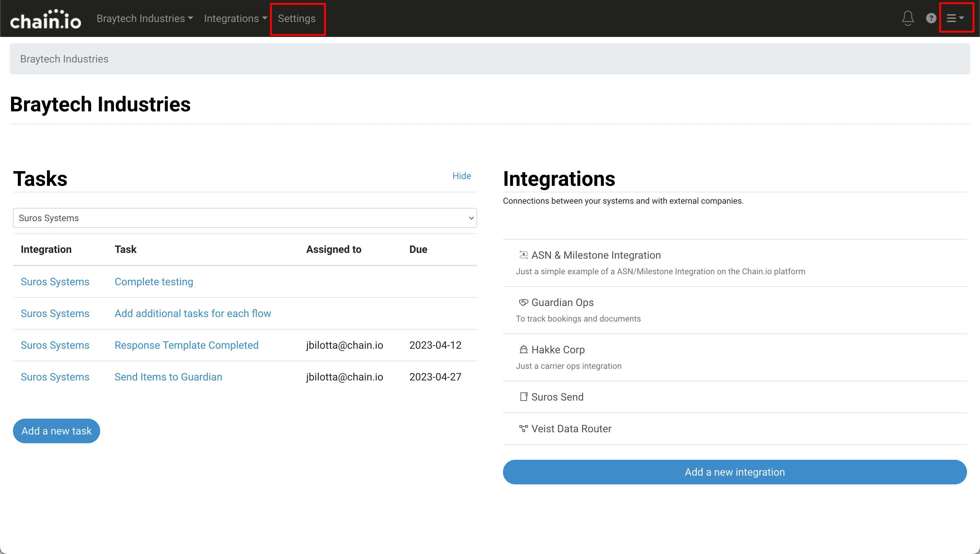980x554 pixels.
Task: Click the Suros Send document icon
Action: point(523,396)
